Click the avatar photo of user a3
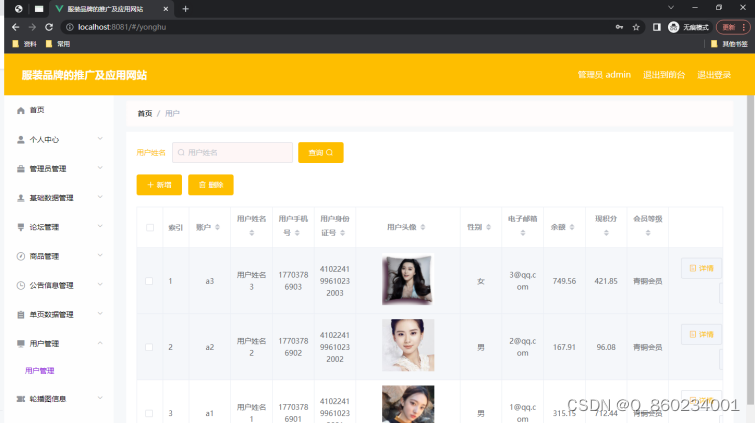755x423 pixels. 408,279
